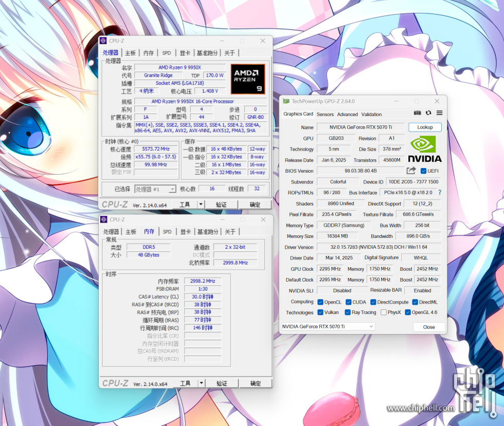Click the Bus Interface question mark icon
This screenshot has width=504, height=426.
click(440, 192)
